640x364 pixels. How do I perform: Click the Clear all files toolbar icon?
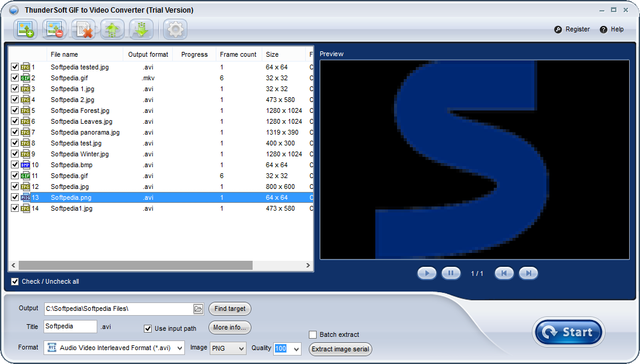(x=83, y=30)
